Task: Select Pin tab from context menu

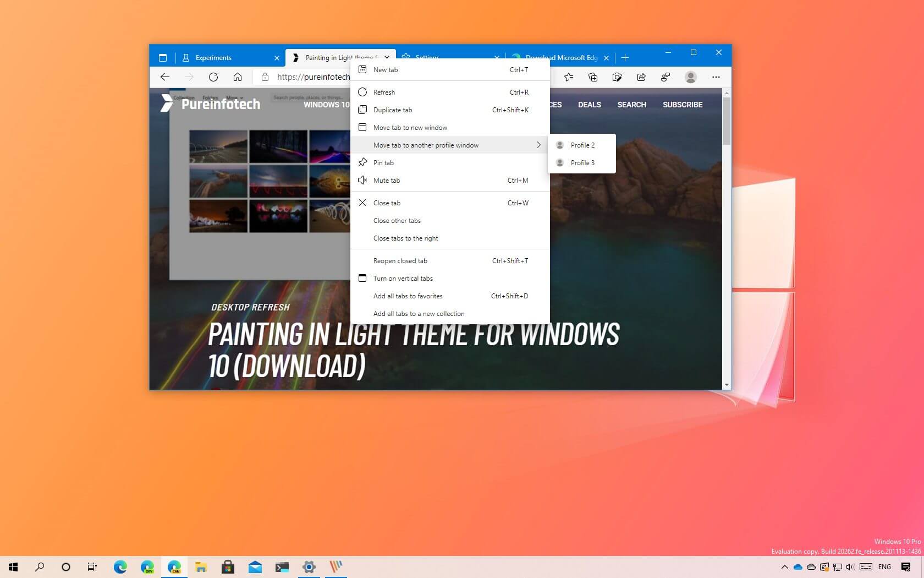Action: coord(383,163)
